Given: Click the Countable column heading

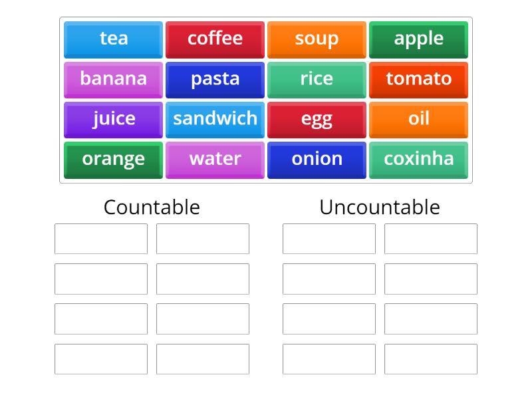Looking at the screenshot, I should 152,207.
